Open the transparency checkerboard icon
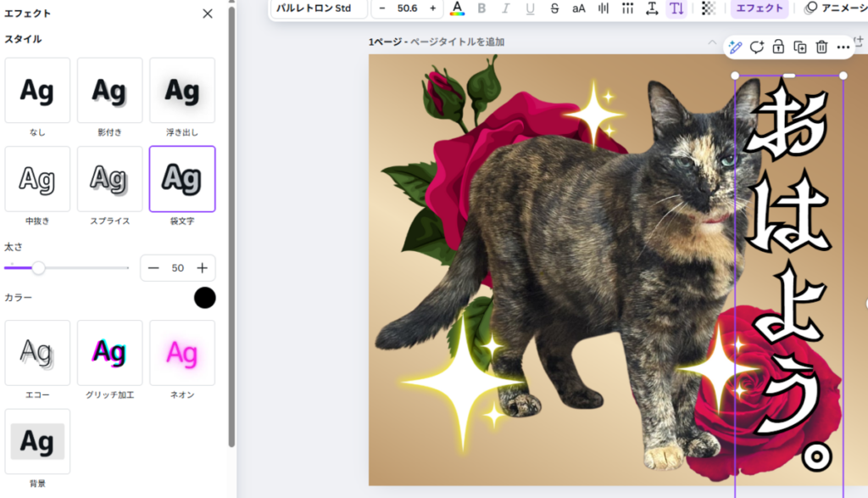868x498 pixels. pos(708,8)
